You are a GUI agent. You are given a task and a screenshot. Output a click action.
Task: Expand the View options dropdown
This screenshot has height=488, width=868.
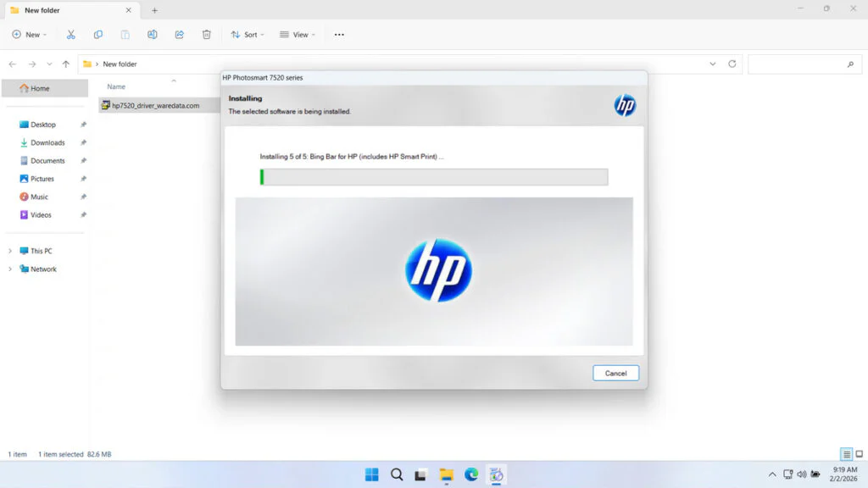(298, 34)
